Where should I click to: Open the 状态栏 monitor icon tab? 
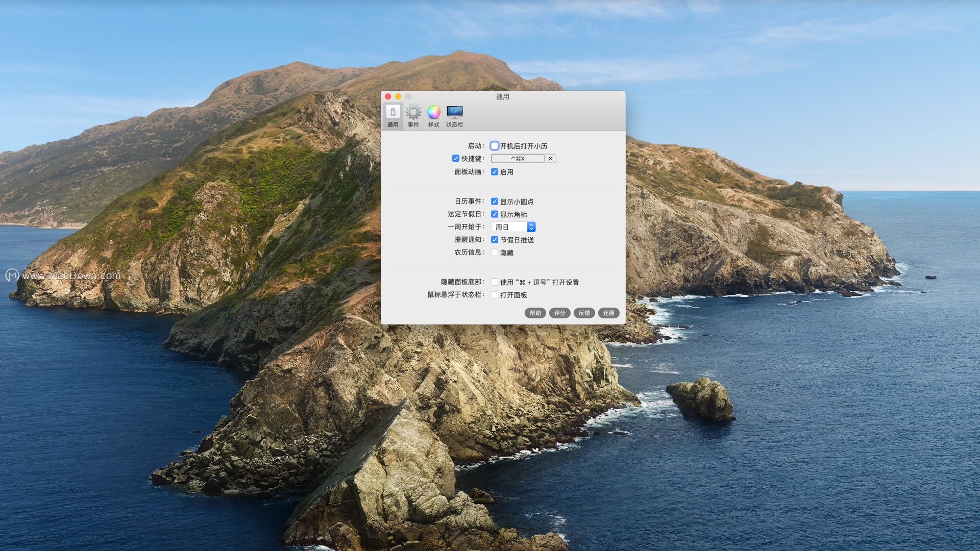point(454,115)
